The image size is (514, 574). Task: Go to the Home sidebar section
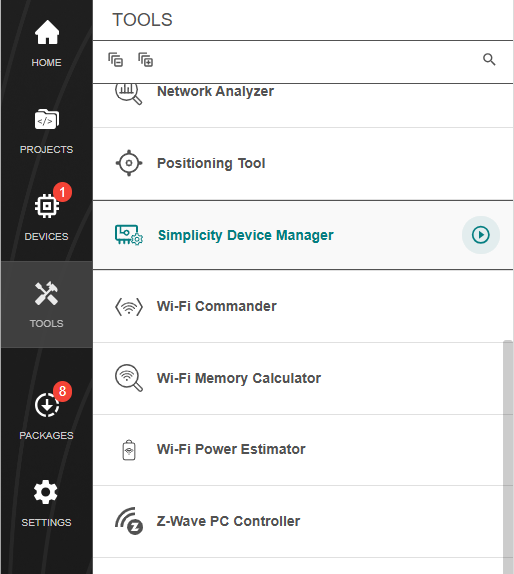click(x=46, y=44)
